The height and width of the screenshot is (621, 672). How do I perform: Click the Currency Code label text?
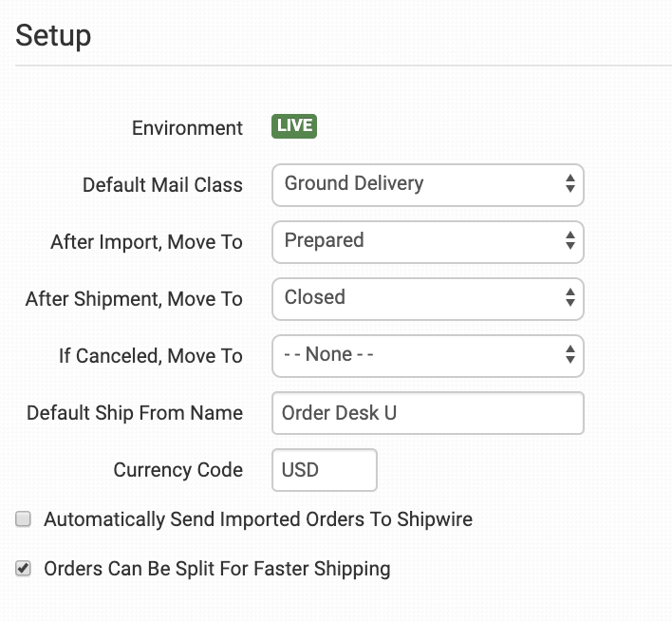177,470
